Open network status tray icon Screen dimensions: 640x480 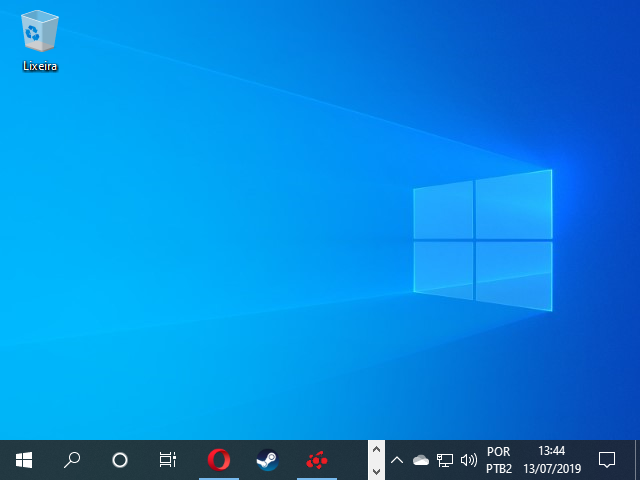[x=444, y=460]
